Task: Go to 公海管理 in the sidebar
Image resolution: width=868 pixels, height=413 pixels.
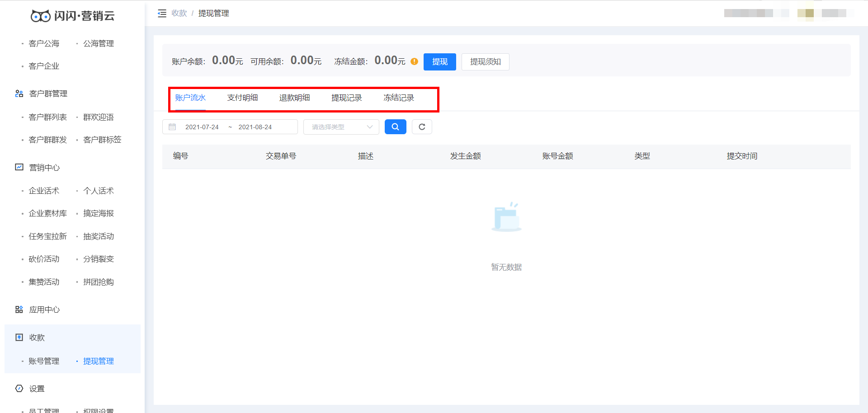Action: pyautogui.click(x=99, y=43)
